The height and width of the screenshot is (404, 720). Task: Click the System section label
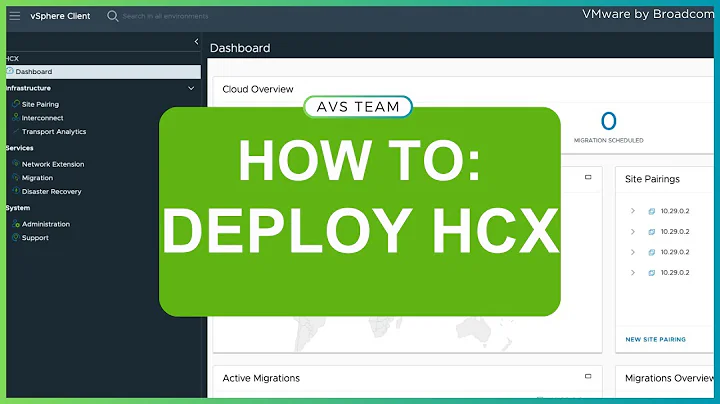point(18,208)
